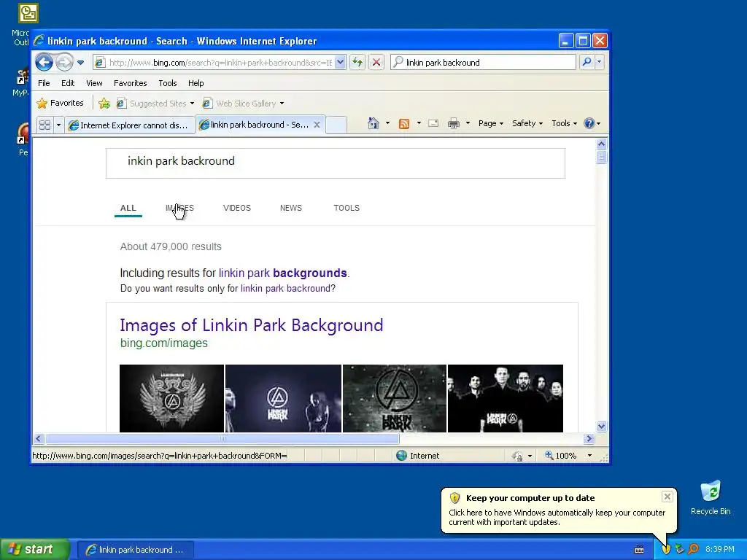747x560 pixels.
Task: Stop loading with the red X icon
Action: (x=376, y=63)
